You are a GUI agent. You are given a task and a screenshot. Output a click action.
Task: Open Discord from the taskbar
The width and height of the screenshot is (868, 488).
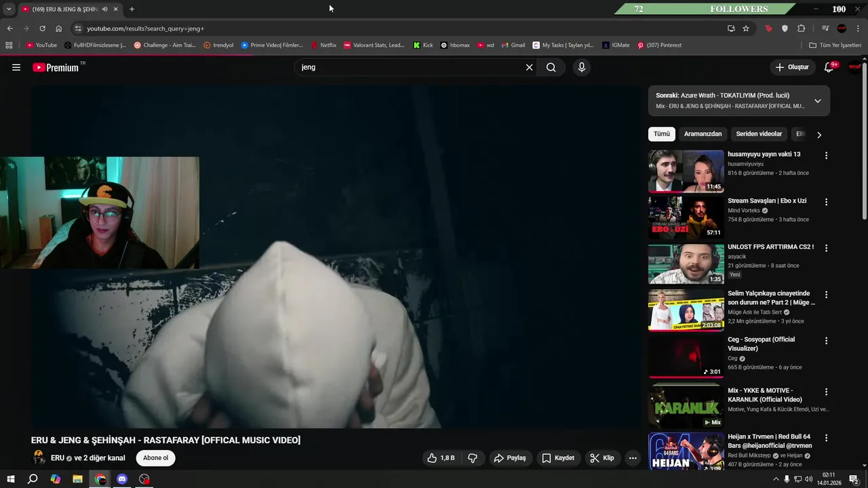click(x=122, y=479)
